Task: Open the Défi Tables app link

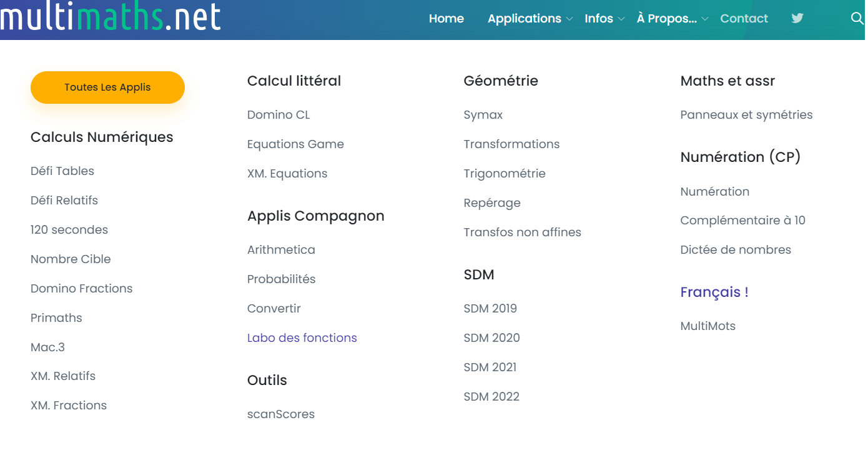Action: [x=62, y=171]
